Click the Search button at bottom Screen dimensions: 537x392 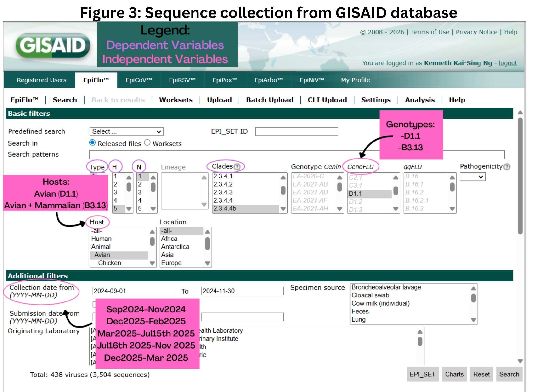(x=509, y=374)
